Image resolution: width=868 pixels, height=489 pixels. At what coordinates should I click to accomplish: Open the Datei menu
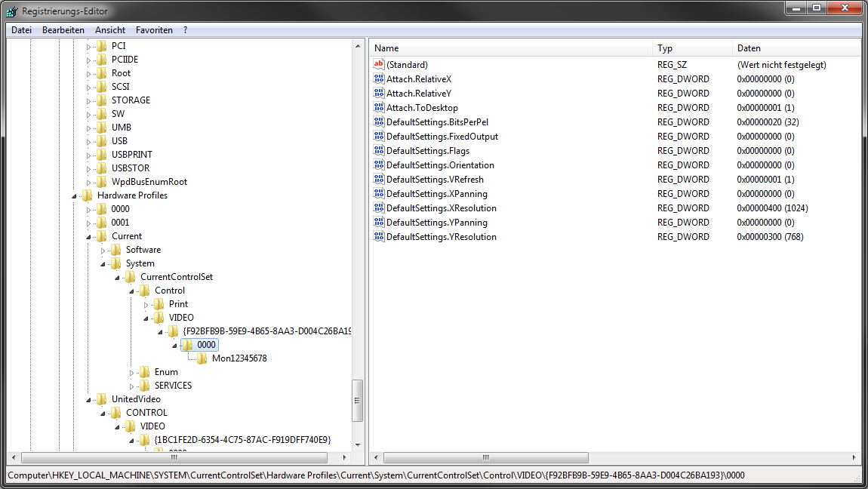point(21,30)
